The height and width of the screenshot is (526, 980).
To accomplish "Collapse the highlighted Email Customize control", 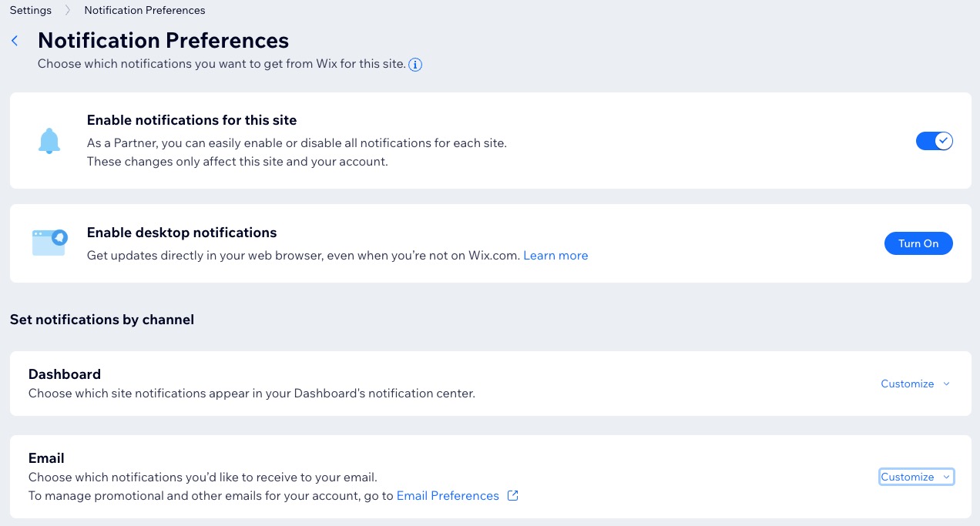I will 916,477.
